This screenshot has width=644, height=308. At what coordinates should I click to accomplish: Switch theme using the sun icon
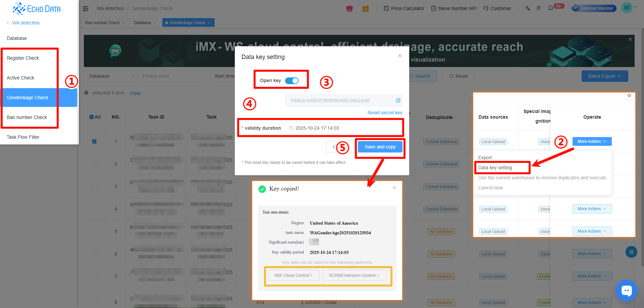[x=539, y=8]
